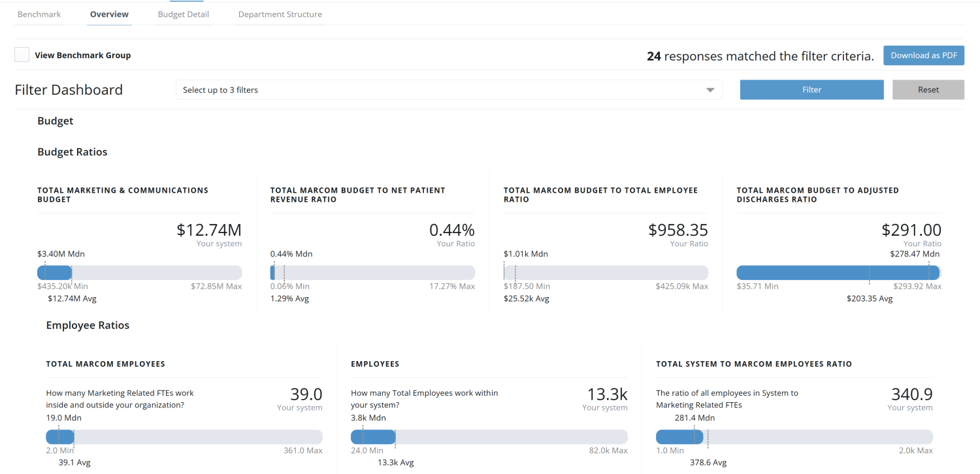Click the Employees distribution slider bar

(489, 437)
